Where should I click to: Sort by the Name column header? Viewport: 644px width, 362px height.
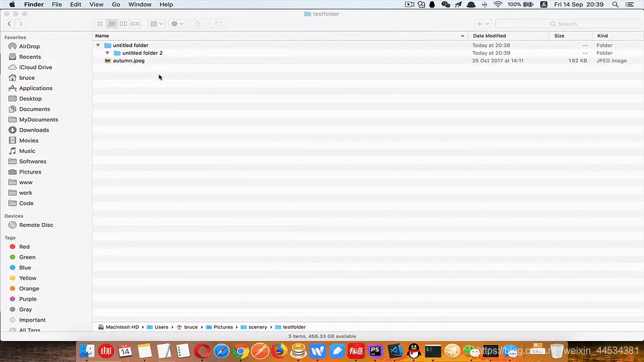pyautogui.click(x=280, y=36)
